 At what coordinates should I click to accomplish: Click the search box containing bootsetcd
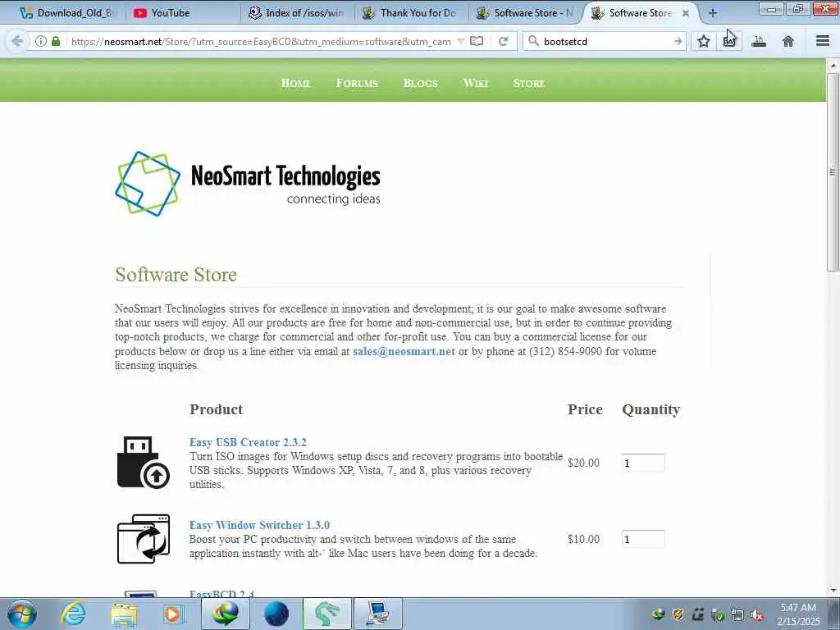pos(605,41)
